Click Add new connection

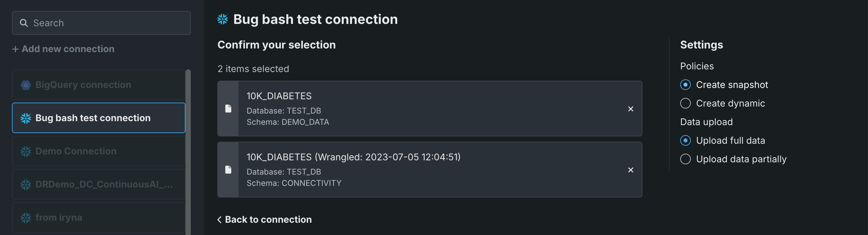click(67, 49)
